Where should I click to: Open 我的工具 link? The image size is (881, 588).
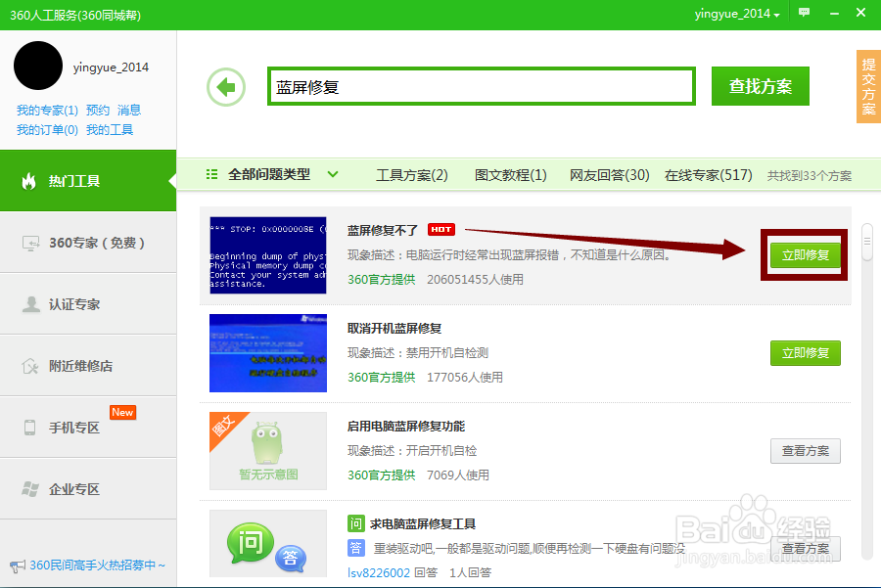pos(110,130)
